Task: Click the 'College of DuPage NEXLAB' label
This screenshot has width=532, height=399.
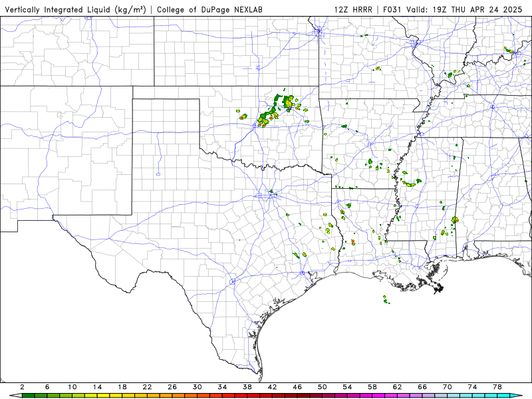Action: pos(209,10)
